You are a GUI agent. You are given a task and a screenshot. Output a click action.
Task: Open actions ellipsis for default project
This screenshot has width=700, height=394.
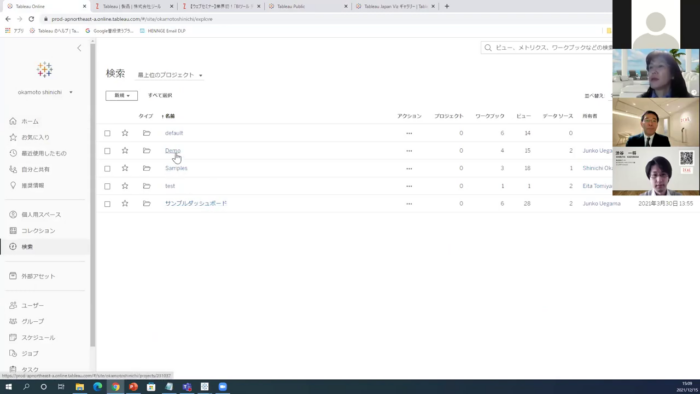pos(409,133)
